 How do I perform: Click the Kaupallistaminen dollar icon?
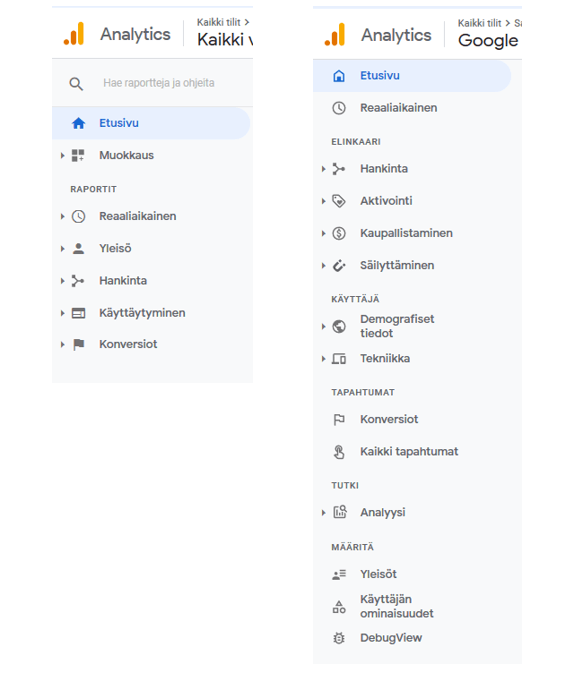click(339, 233)
